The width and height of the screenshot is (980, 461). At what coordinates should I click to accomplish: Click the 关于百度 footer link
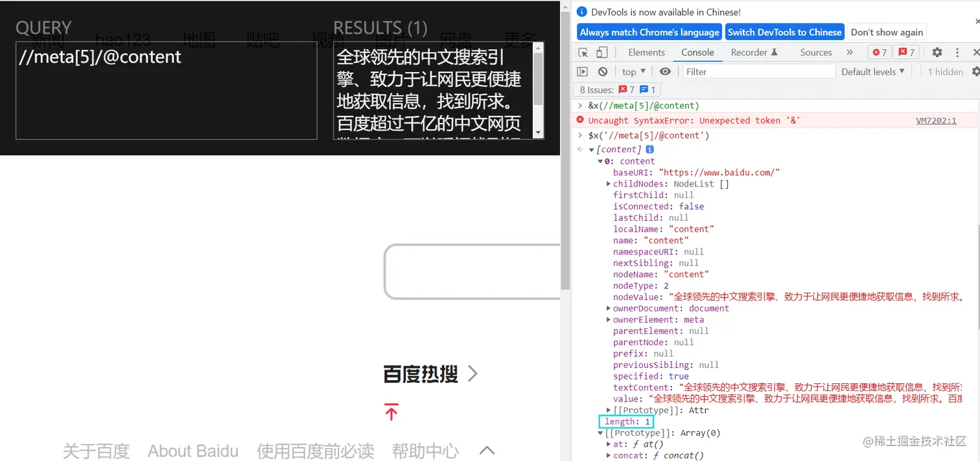pyautogui.click(x=96, y=451)
